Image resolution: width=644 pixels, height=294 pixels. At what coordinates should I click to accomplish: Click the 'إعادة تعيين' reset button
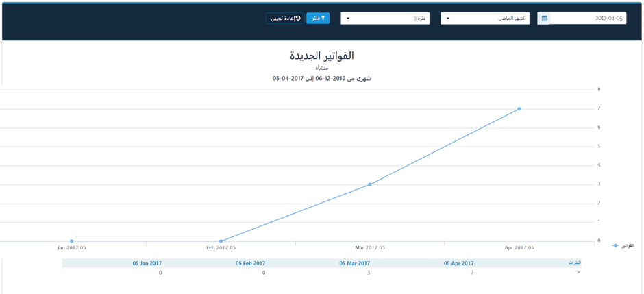pos(285,19)
